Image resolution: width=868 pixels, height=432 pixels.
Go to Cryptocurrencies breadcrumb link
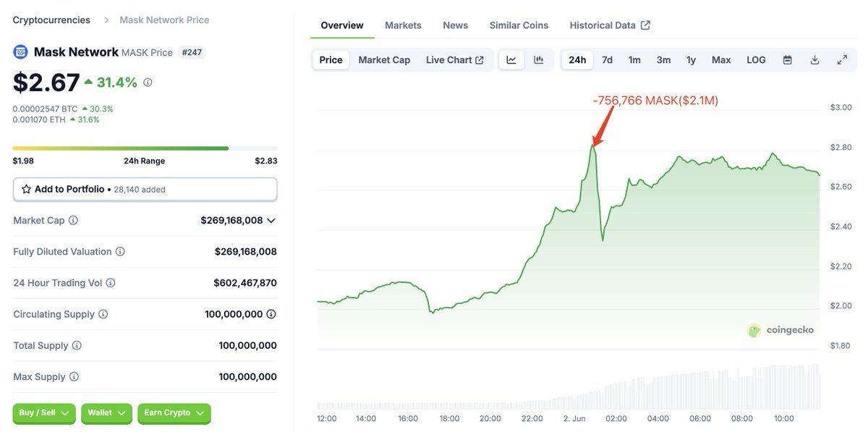(52, 20)
